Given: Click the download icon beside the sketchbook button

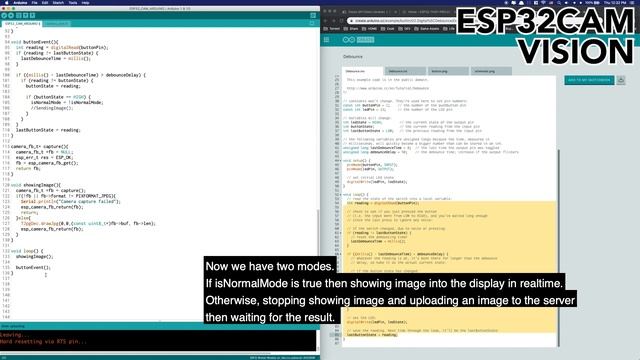Looking at the screenshot, I should pos(621,80).
